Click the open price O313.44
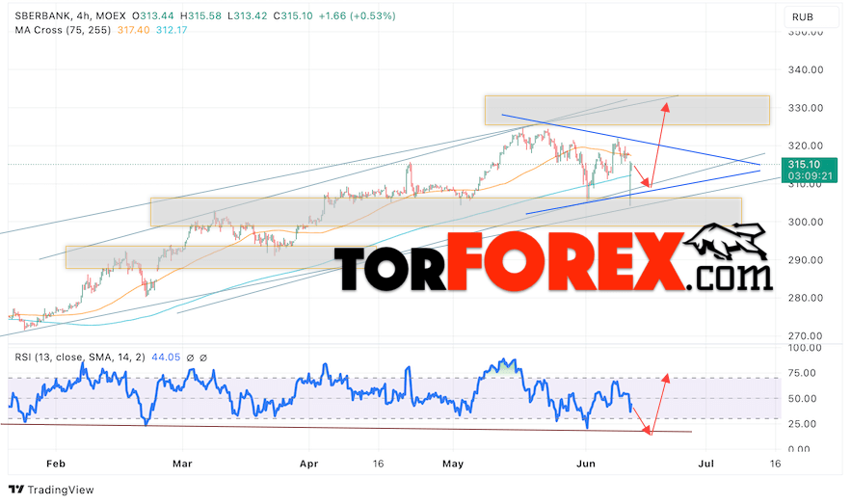Image resolution: width=851 pixels, height=504 pixels. (x=152, y=16)
